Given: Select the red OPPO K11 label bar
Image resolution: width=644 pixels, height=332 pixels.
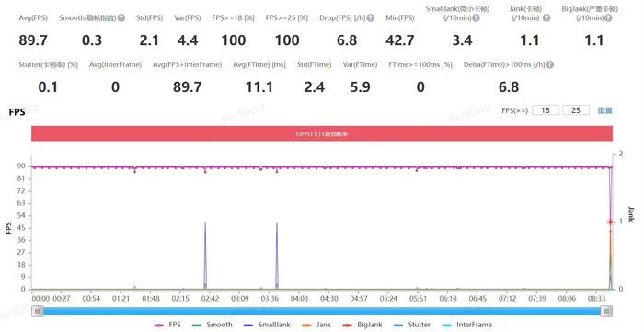Looking at the screenshot, I should click(x=322, y=133).
